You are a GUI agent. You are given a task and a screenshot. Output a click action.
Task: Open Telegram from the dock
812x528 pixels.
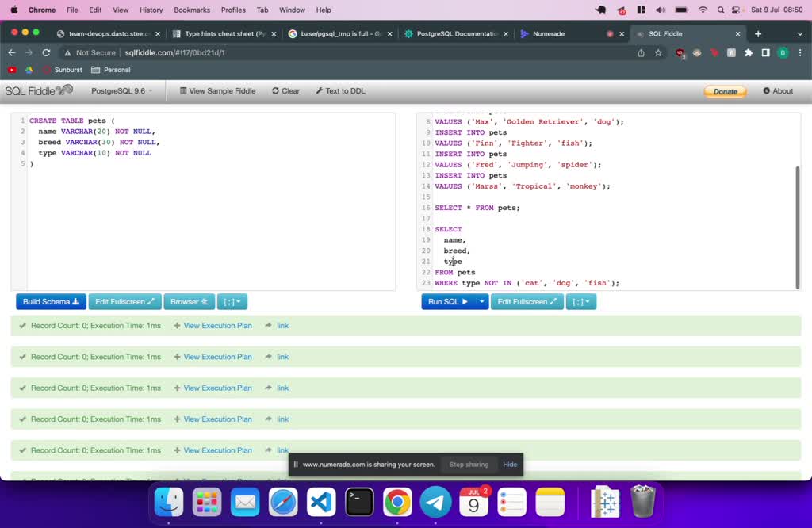435,502
